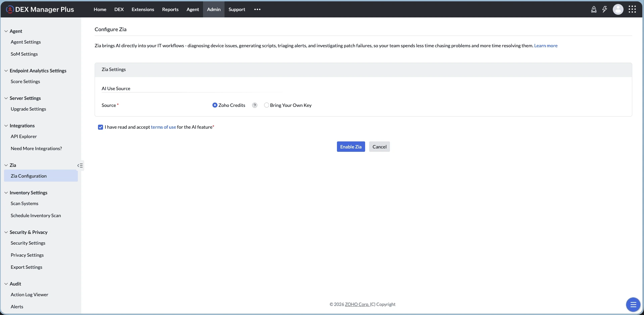644x315 pixels.
Task: Switch to the Extensions tab
Action: (x=143, y=9)
